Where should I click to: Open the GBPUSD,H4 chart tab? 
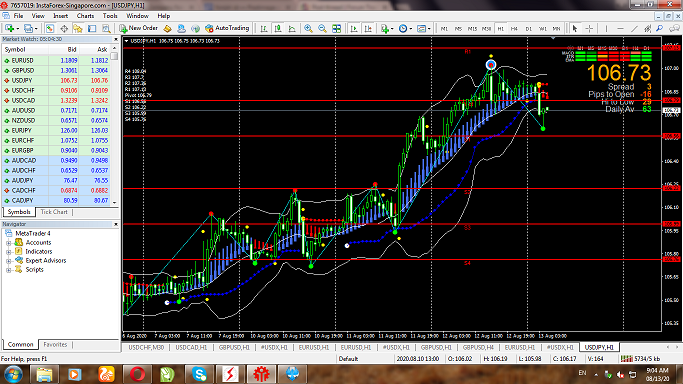[478, 347]
